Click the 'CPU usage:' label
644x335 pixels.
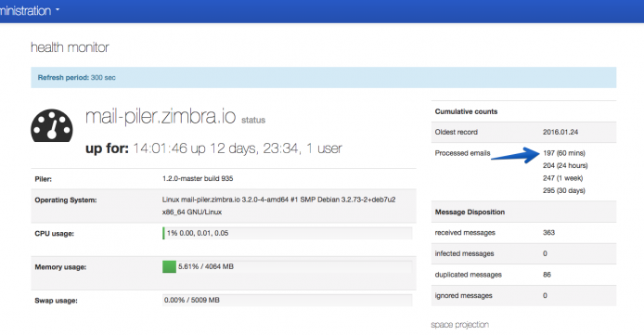(x=54, y=234)
